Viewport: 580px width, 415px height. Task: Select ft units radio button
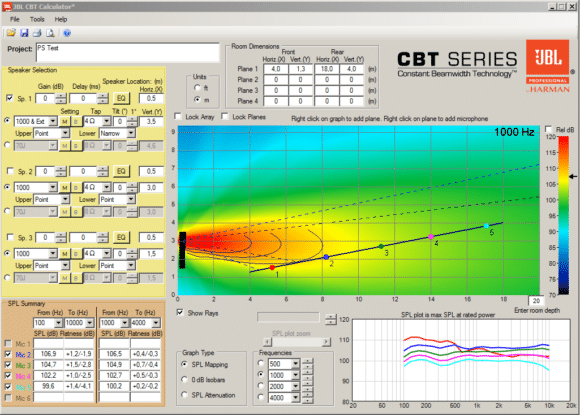coord(198,88)
